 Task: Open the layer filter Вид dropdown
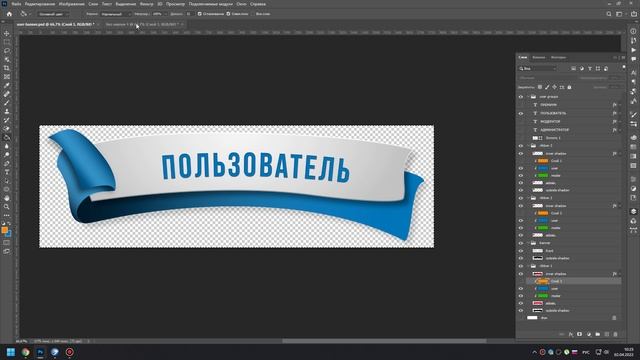[x=538, y=69]
